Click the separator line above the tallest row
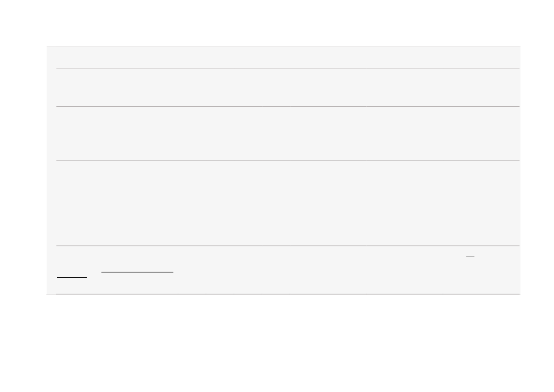 288,160
